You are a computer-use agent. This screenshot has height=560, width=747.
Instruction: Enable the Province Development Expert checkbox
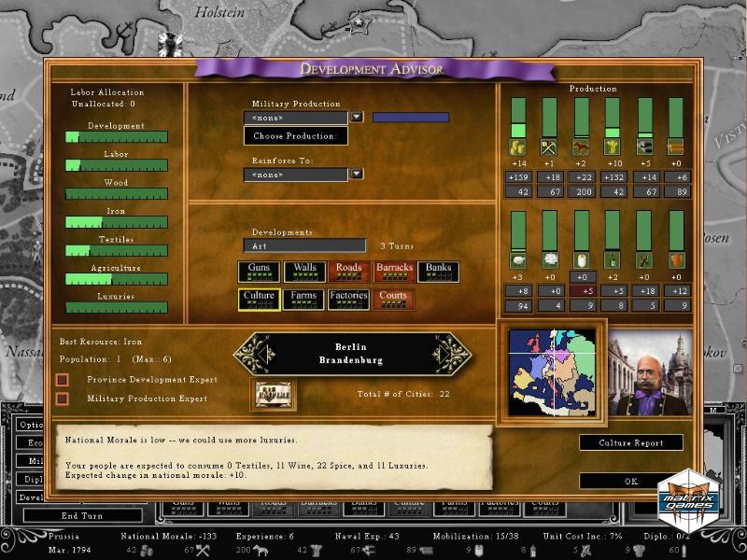[62, 380]
